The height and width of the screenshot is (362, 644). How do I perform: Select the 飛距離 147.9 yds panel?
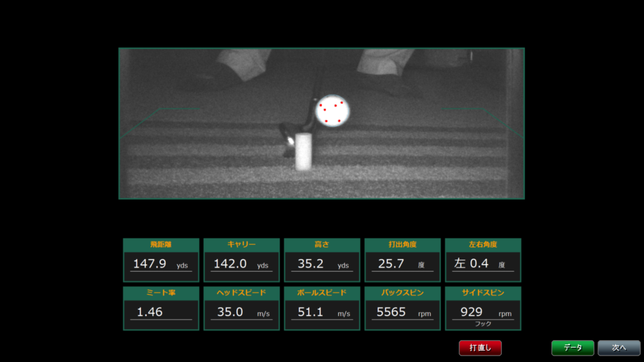[161, 260]
